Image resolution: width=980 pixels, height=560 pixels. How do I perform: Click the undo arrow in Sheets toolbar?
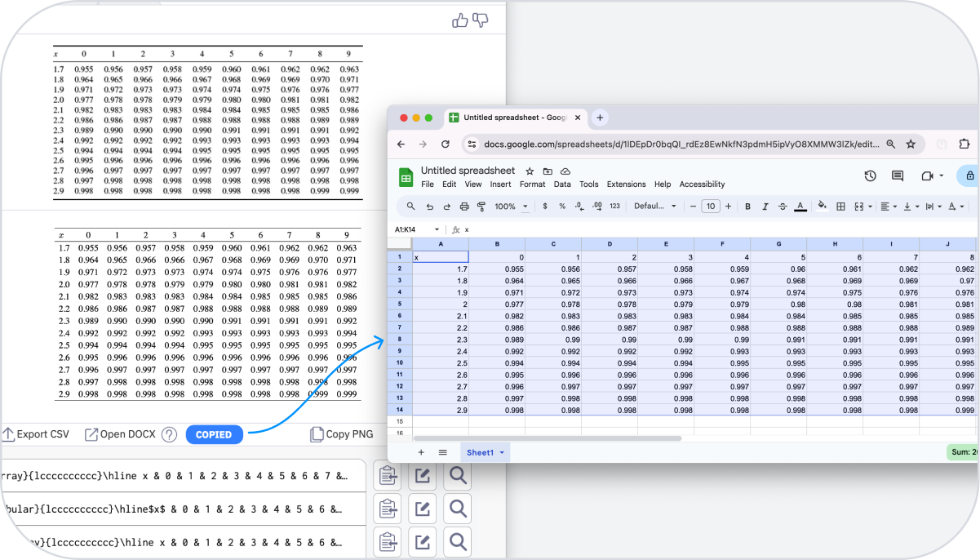(430, 207)
